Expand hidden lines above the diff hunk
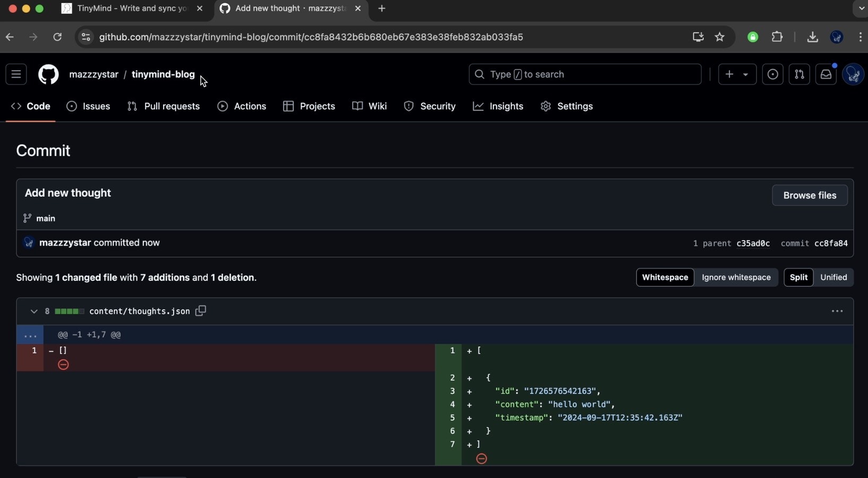 point(30,335)
